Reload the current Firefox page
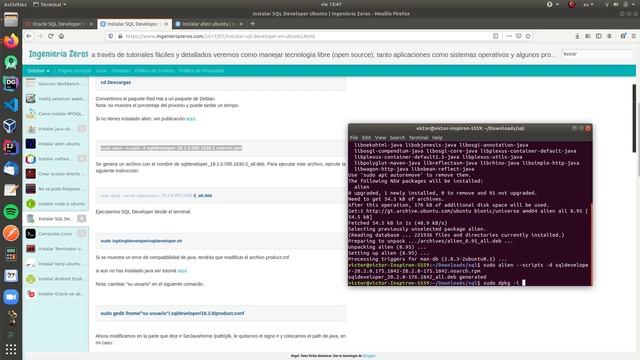This screenshot has height=360, width=640. [x=51, y=36]
